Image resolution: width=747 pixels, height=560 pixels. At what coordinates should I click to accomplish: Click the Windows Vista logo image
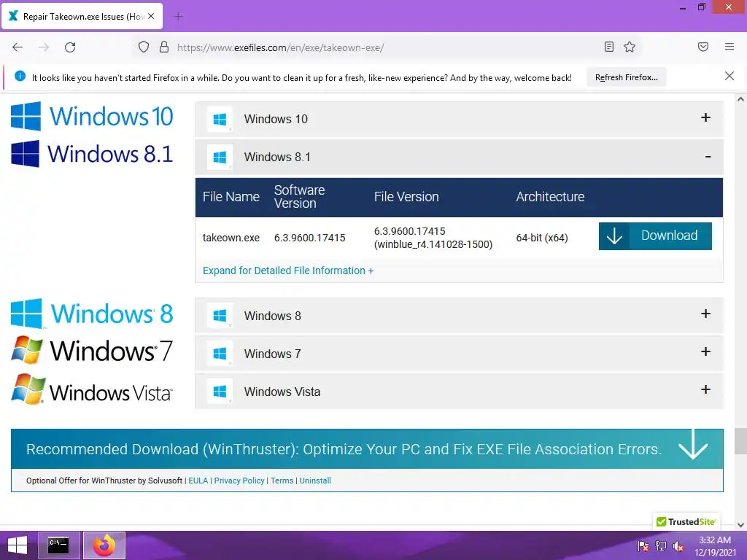92,390
